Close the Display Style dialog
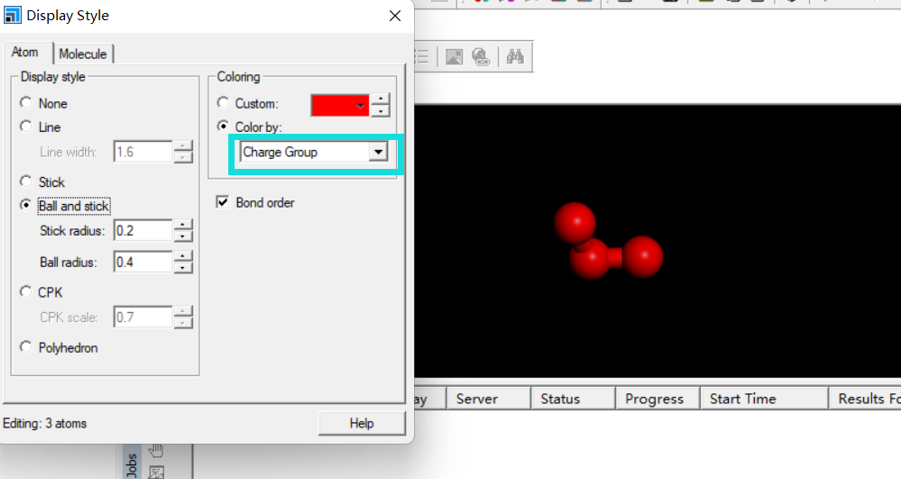 [395, 16]
